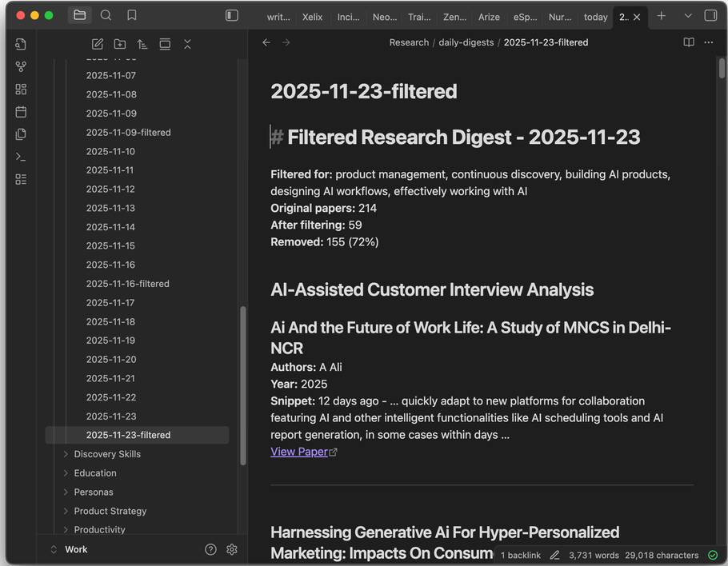This screenshot has width=728, height=566.
Task: Open search from the top-left magnifier icon
Action: point(106,14)
